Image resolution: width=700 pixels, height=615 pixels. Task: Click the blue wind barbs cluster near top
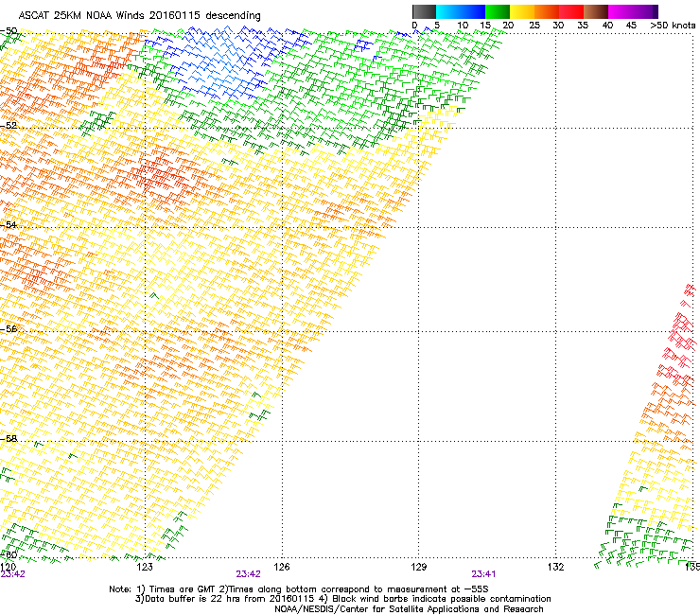tap(225, 61)
